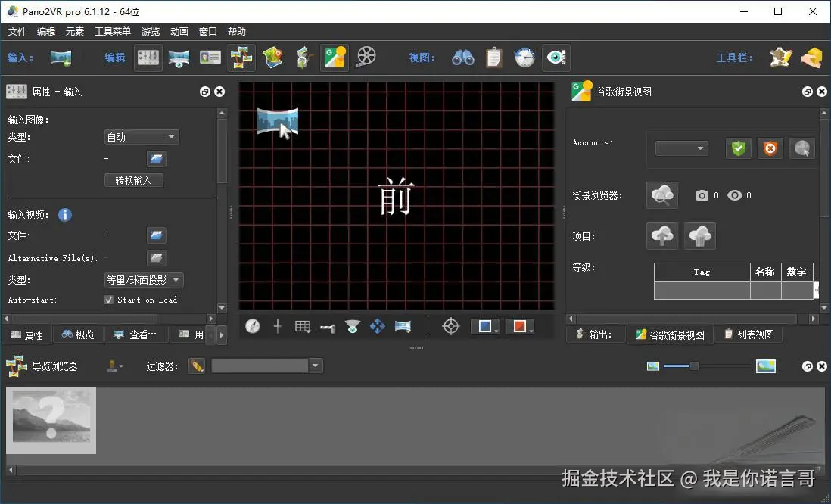Open the blue polygon hotspot color dropdown
The image size is (831, 504).
[x=485, y=326]
